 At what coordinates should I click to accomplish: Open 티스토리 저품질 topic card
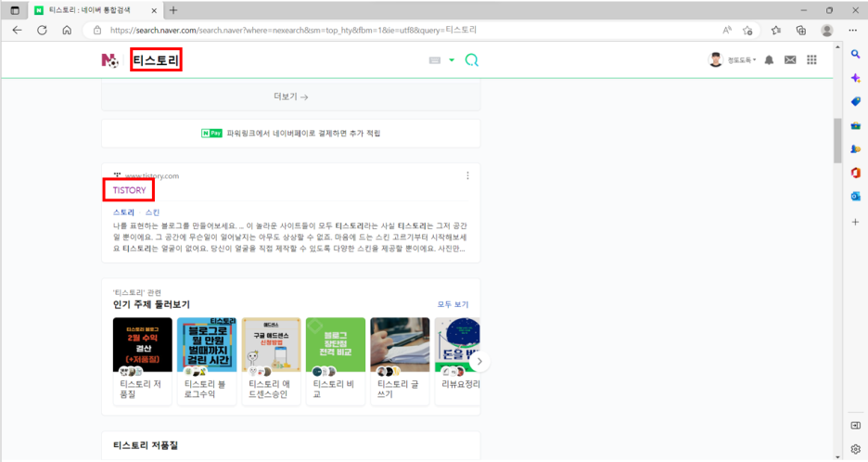(x=142, y=361)
